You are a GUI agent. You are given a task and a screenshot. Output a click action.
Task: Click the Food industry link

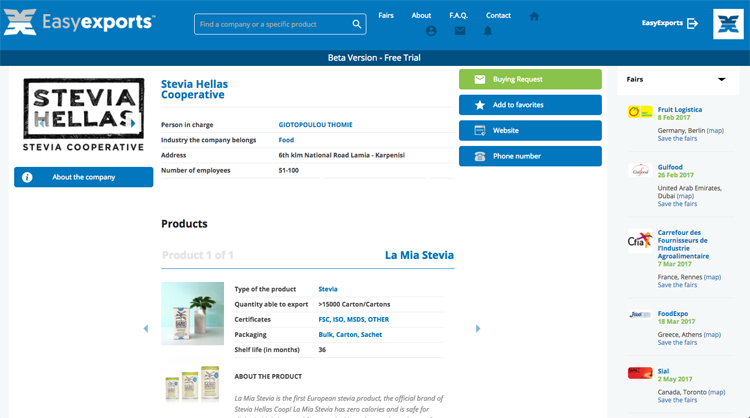tap(286, 140)
